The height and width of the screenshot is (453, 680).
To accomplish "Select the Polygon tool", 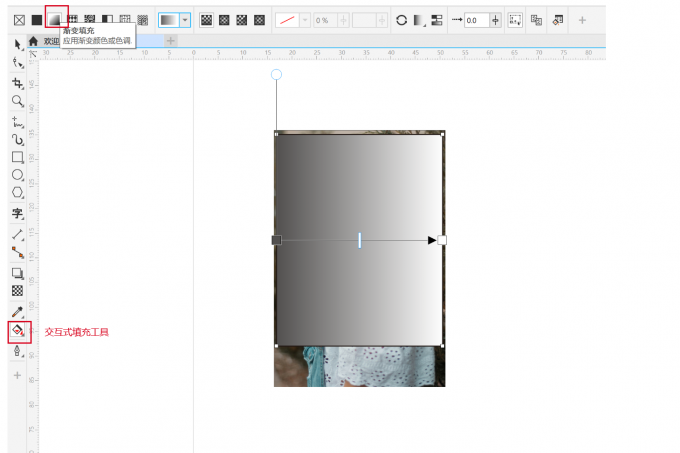I will coord(17,192).
